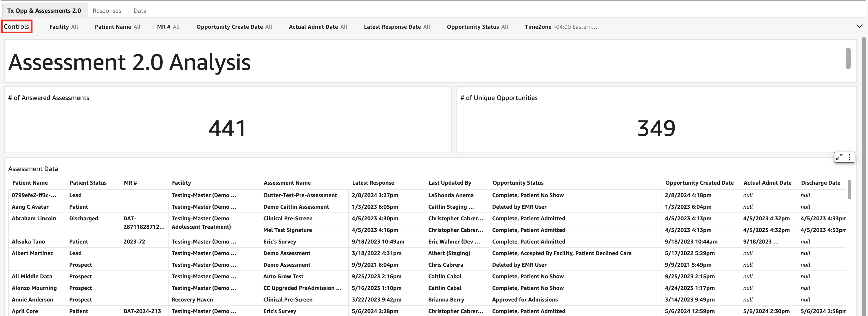The height and width of the screenshot is (316, 868).
Task: Open the Latest Response Date filter
Action: click(397, 27)
